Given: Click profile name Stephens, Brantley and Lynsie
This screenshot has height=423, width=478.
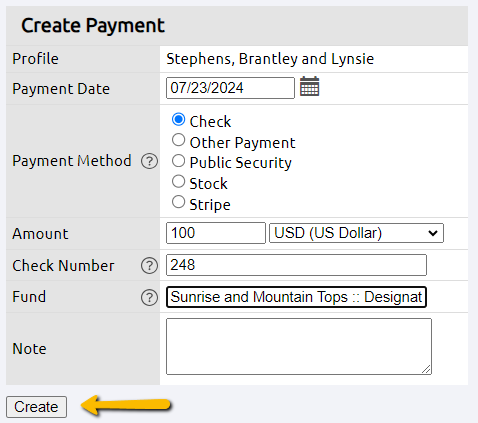Looking at the screenshot, I should click(270, 59).
